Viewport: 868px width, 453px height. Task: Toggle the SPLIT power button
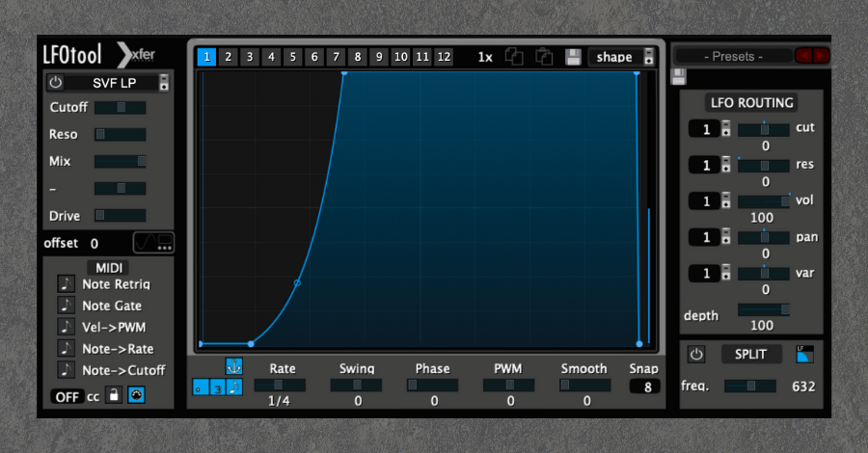696,354
